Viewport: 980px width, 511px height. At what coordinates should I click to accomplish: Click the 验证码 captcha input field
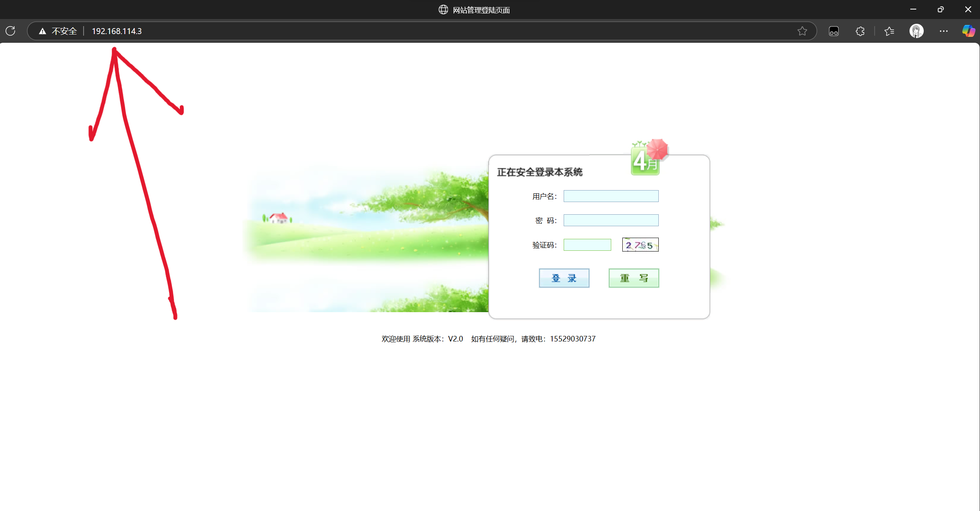(587, 245)
